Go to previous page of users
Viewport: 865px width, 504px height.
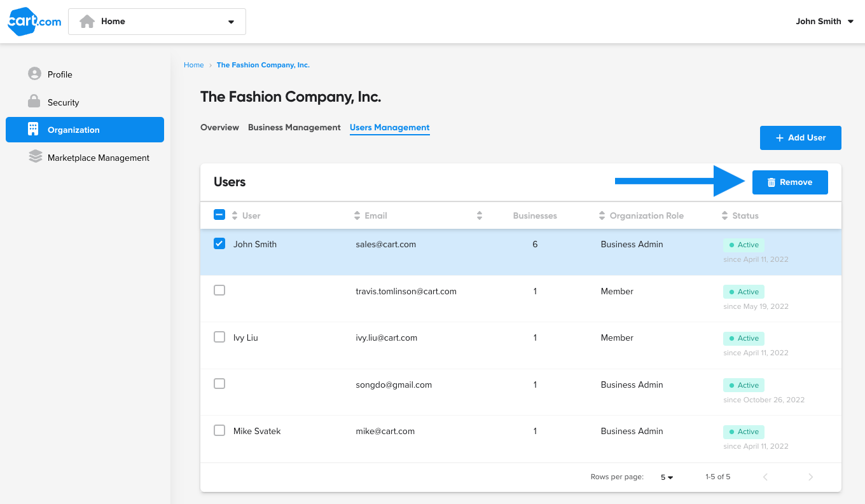click(x=765, y=477)
